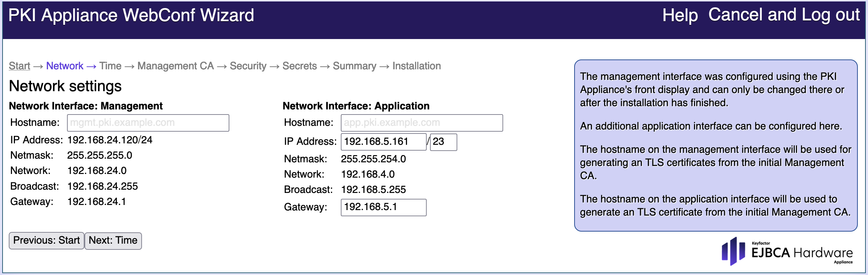Click Cancel and Log out

pos(784,15)
